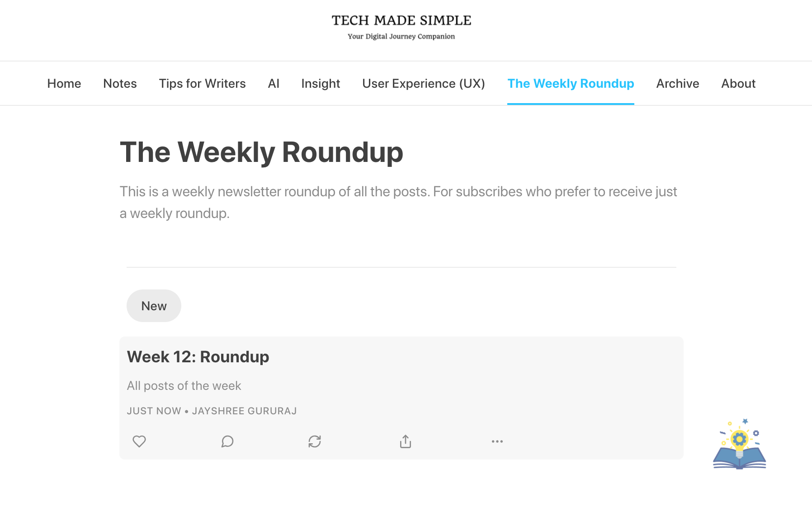
Task: Open the Insight section
Action: (321, 84)
